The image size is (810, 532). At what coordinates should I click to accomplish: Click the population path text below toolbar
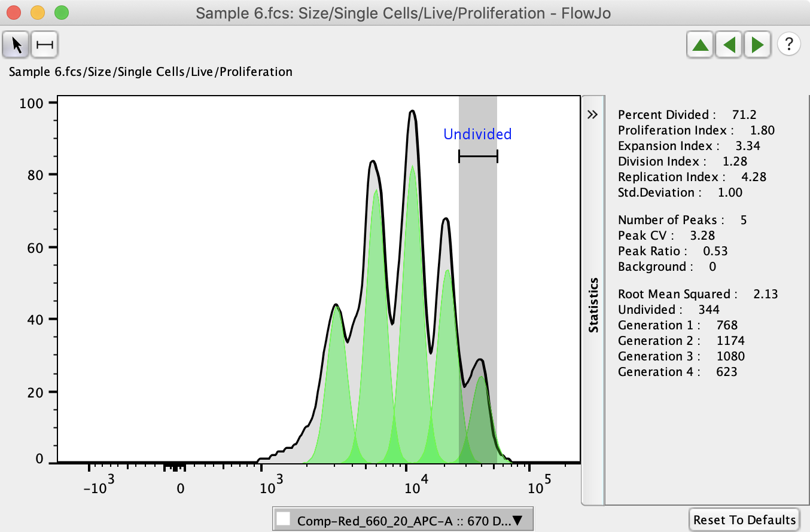pos(151,72)
